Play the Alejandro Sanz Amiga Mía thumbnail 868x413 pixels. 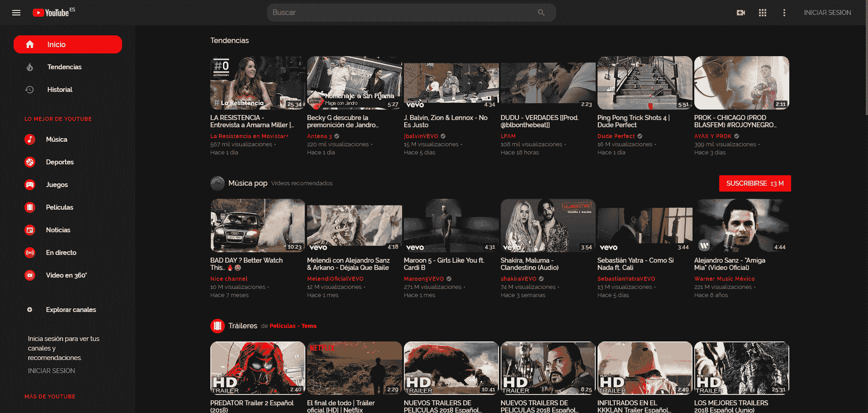pos(742,226)
